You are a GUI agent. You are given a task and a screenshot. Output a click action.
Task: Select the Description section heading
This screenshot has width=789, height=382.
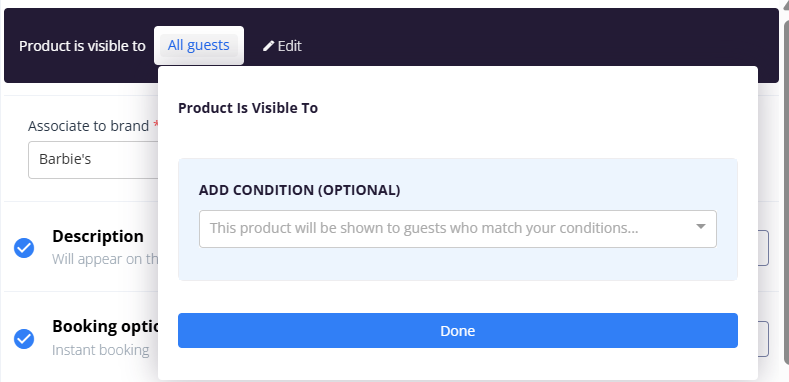point(98,236)
